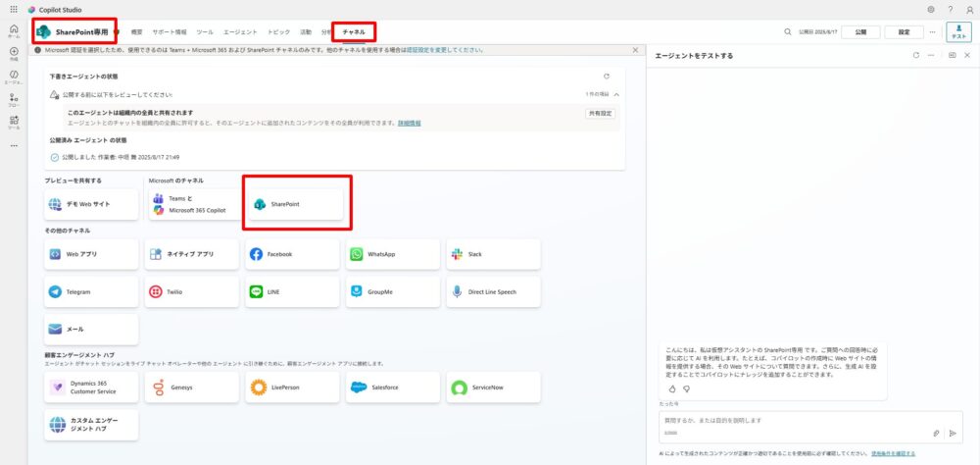Open the top bar more options ellipsis
Image resolution: width=980 pixels, height=465 pixels.
(932, 31)
